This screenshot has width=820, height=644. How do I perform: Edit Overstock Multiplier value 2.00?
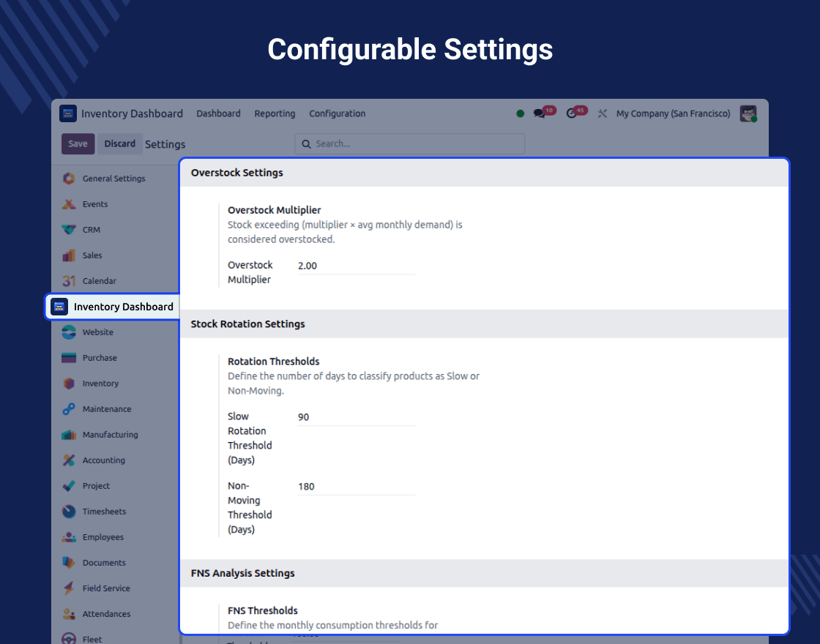point(357,266)
